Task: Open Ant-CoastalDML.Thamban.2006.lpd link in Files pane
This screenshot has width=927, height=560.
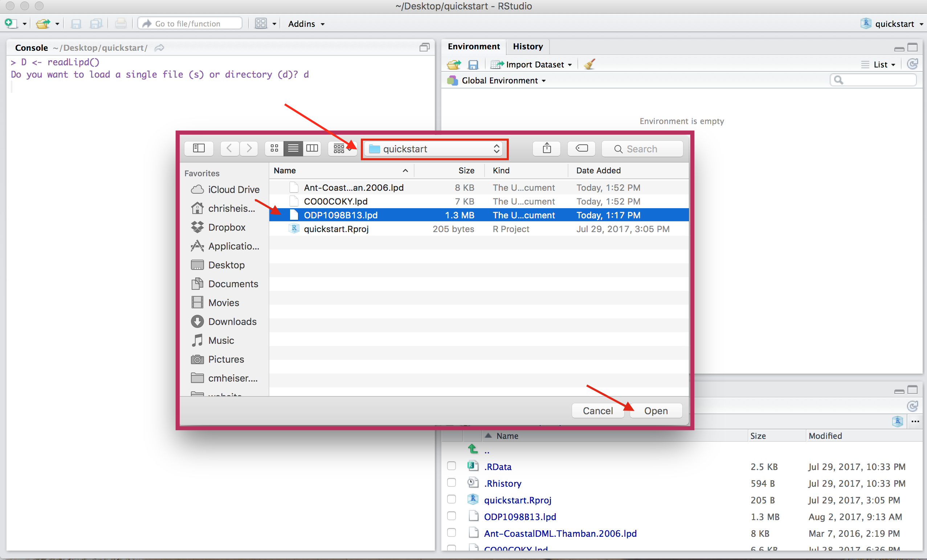Action: [x=560, y=533]
